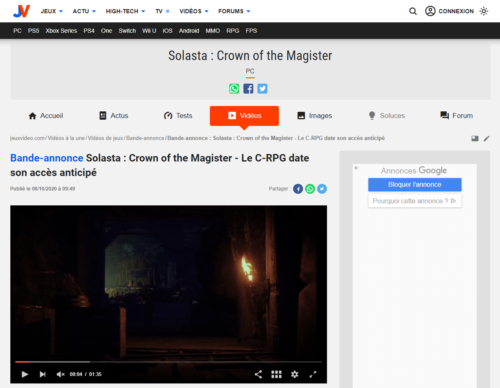Play the video

tap(24, 374)
